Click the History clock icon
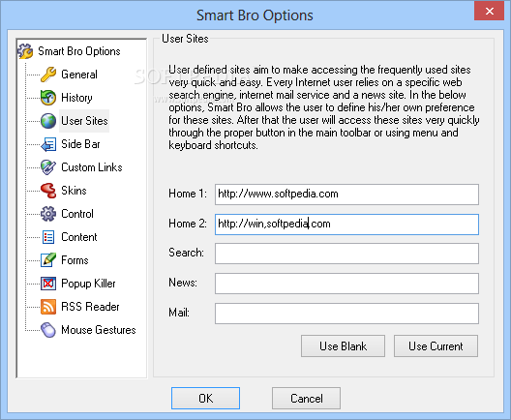Image resolution: width=511 pixels, height=420 pixels. tap(48, 98)
